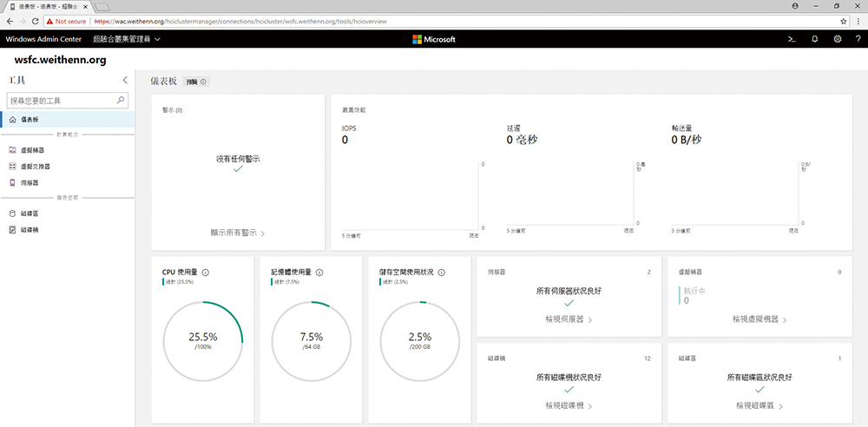Open the PowerShell console icon in header

(791, 39)
